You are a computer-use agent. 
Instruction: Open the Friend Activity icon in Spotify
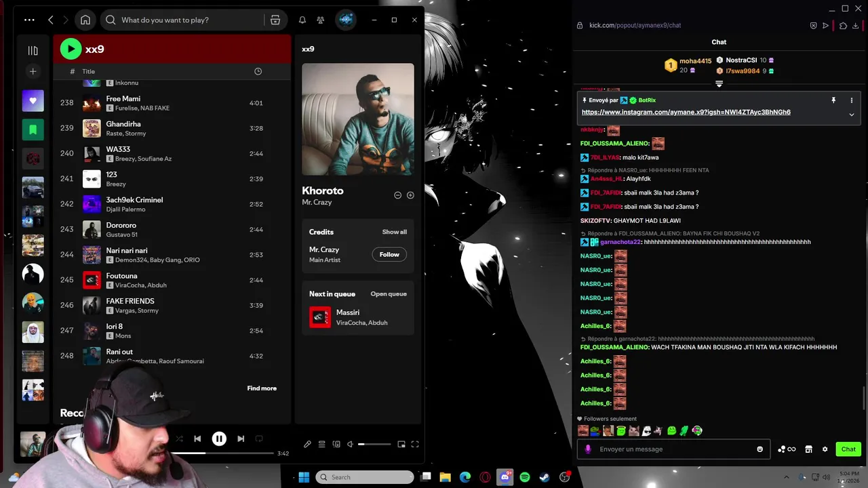pyautogui.click(x=321, y=20)
